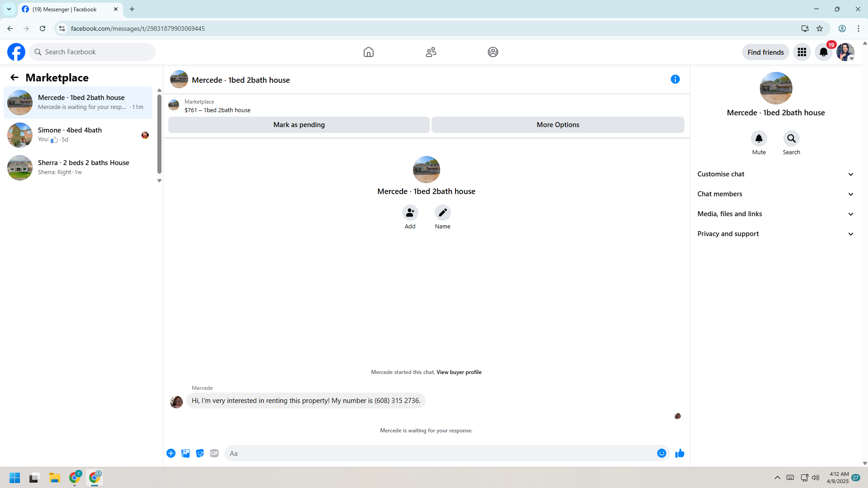Edit the chat name
868x488 pixels.
coord(443,213)
